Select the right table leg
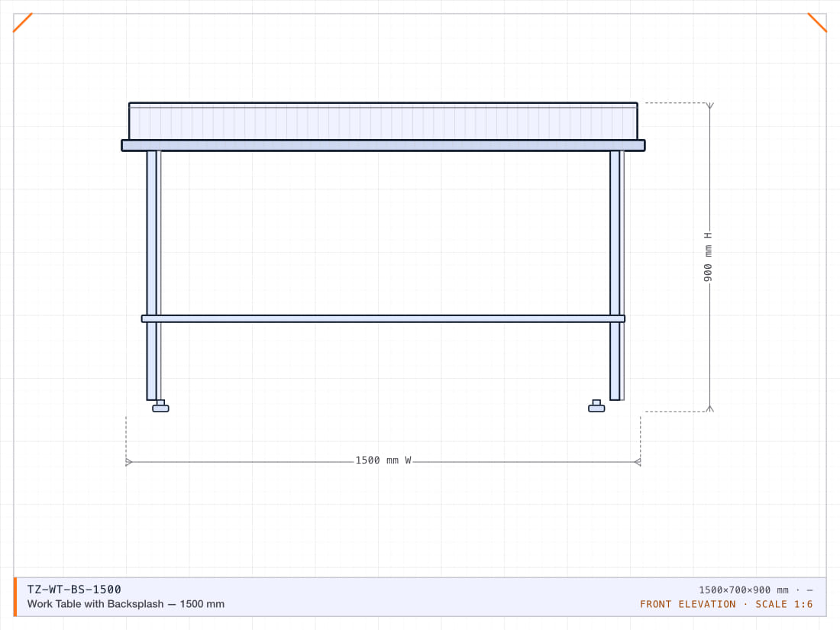 click(x=615, y=276)
